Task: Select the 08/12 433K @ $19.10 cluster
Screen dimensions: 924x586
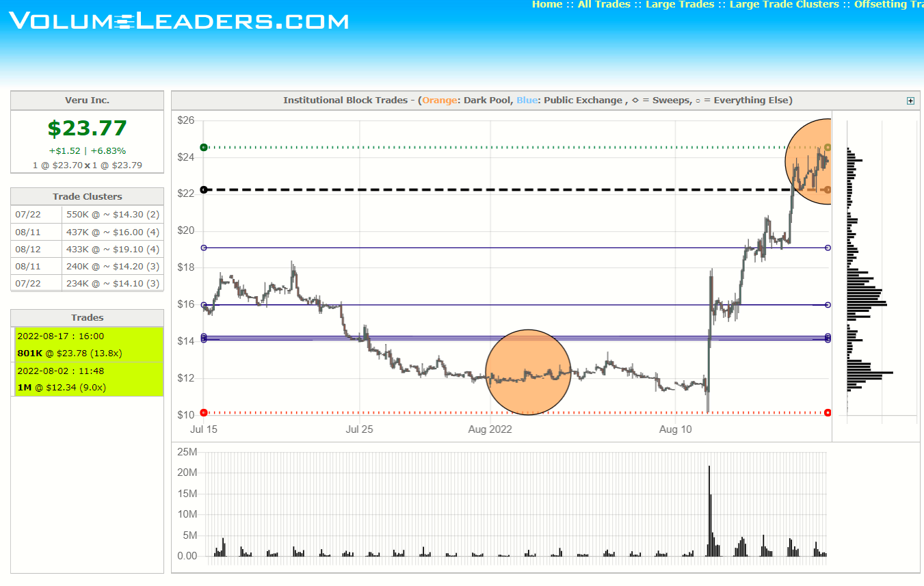Action: (x=87, y=249)
